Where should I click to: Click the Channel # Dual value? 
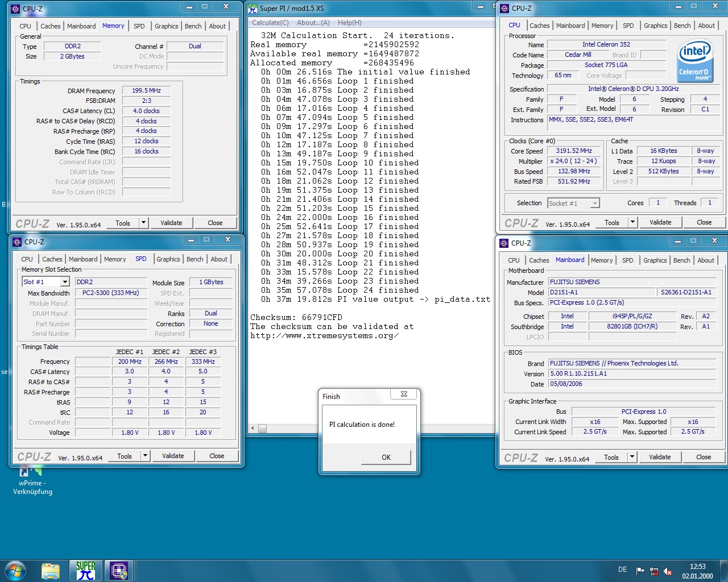[x=195, y=47]
